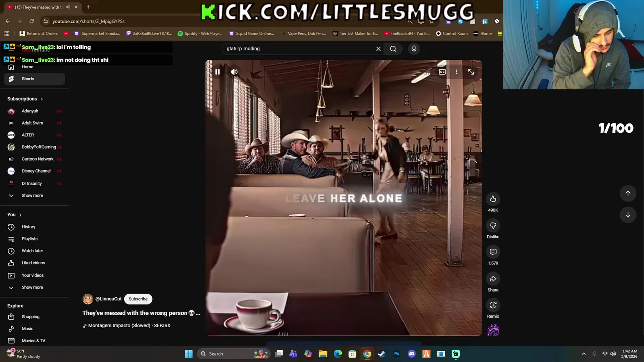Search by voice with microphone
Viewport: 644px width, 362px height.
(x=414, y=49)
